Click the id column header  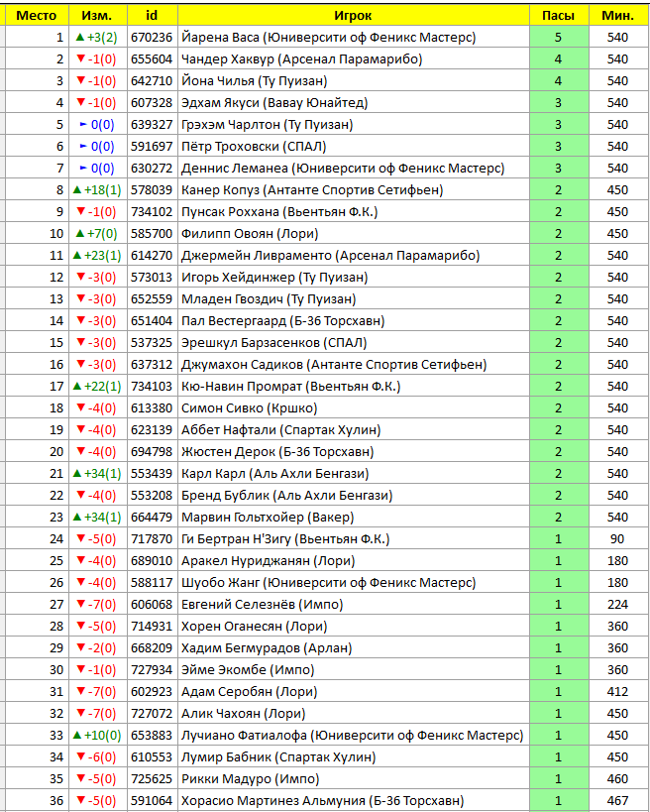pos(152,15)
